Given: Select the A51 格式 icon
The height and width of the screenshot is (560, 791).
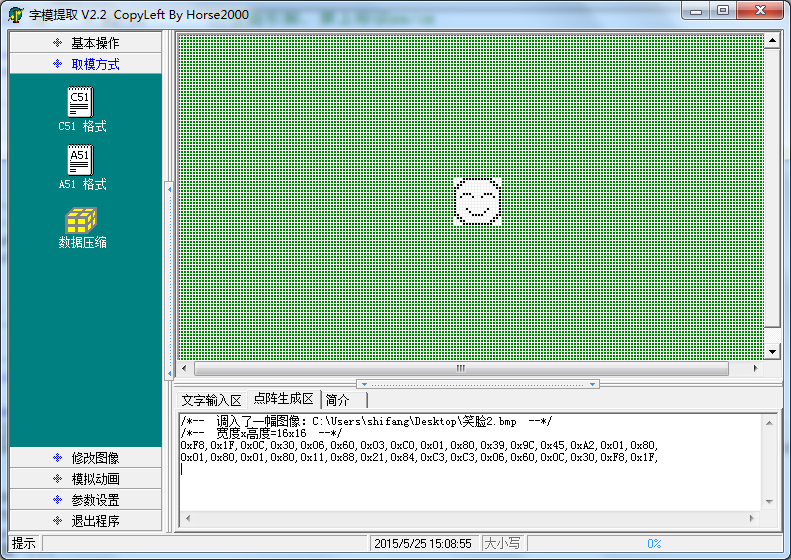Looking at the screenshot, I should (x=81, y=160).
